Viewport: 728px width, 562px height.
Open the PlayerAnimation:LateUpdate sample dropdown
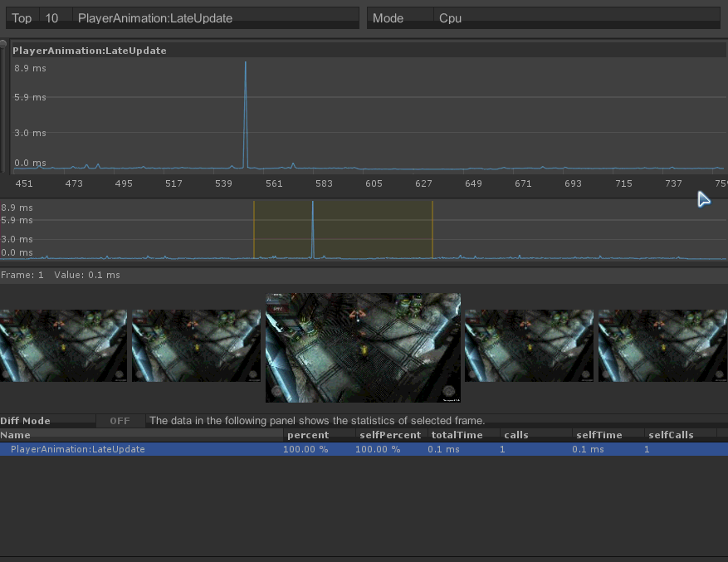(x=216, y=18)
